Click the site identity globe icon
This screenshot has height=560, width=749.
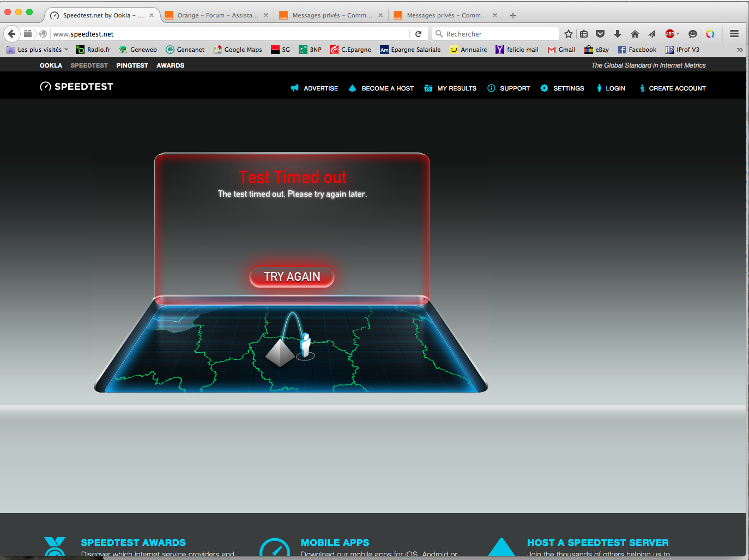[43, 34]
